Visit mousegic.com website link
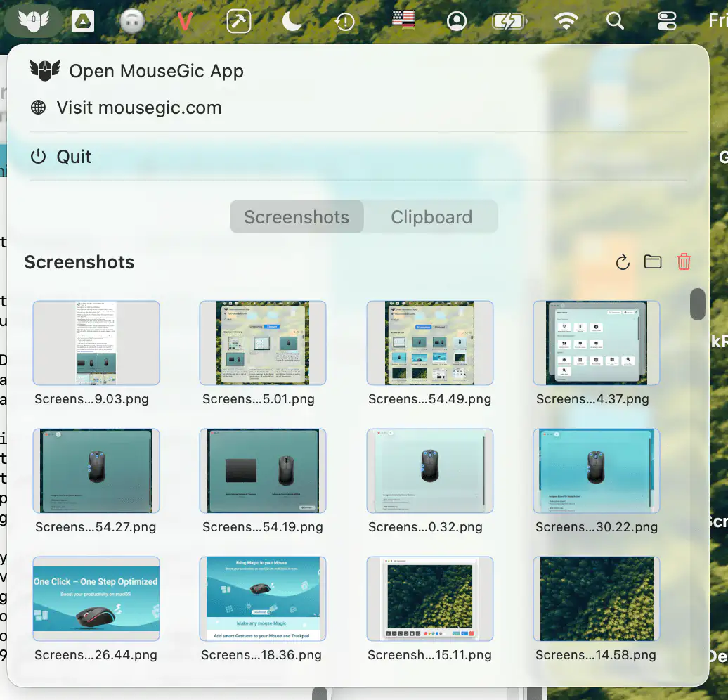This screenshot has width=728, height=700. (x=139, y=108)
